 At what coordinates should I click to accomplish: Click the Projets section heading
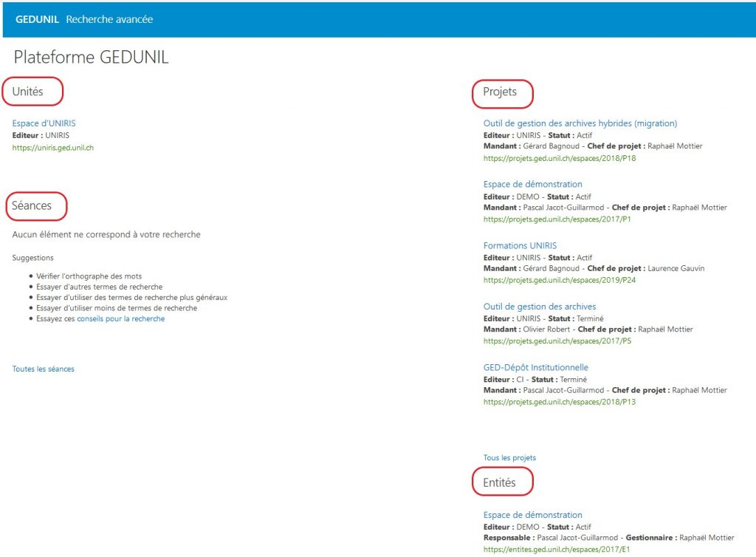500,92
